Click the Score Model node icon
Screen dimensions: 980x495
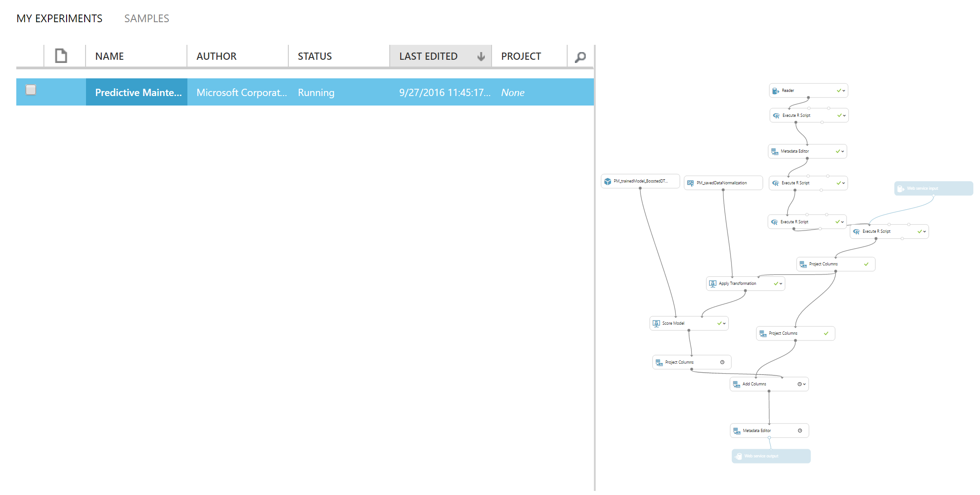pyautogui.click(x=656, y=323)
